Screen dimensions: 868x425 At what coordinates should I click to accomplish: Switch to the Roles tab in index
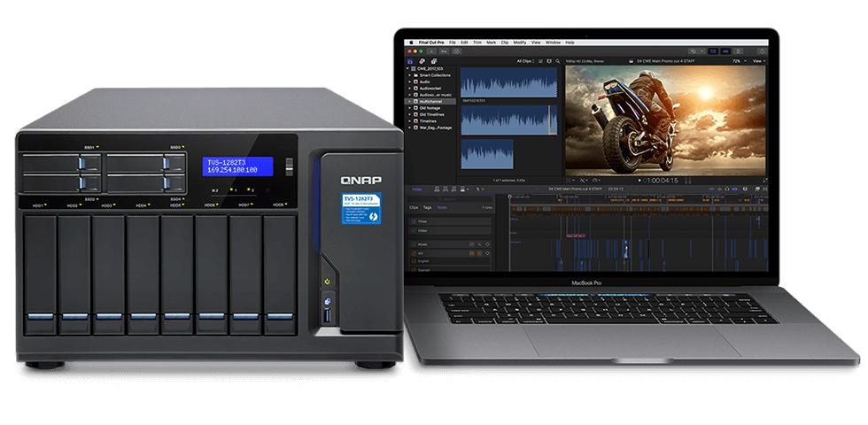[x=442, y=207]
